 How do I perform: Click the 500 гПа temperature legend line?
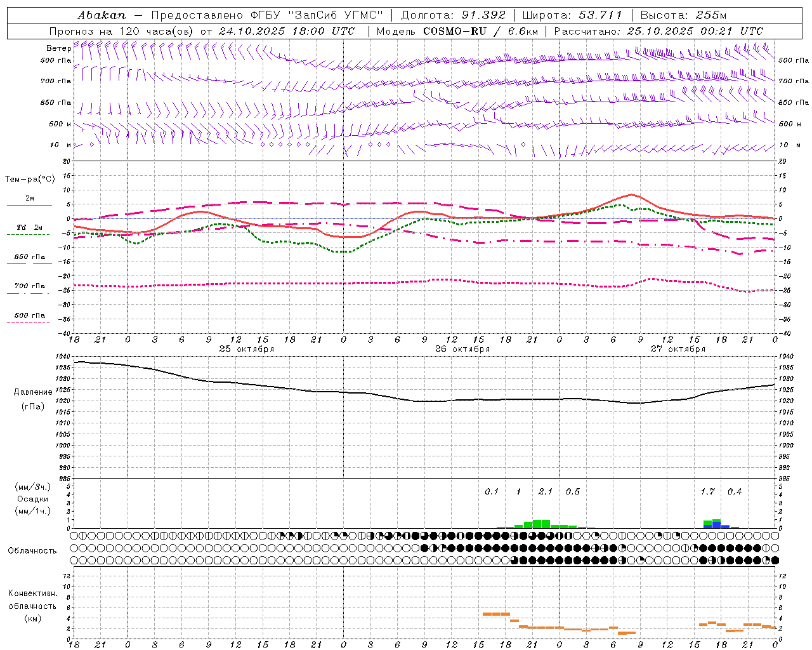(x=29, y=322)
